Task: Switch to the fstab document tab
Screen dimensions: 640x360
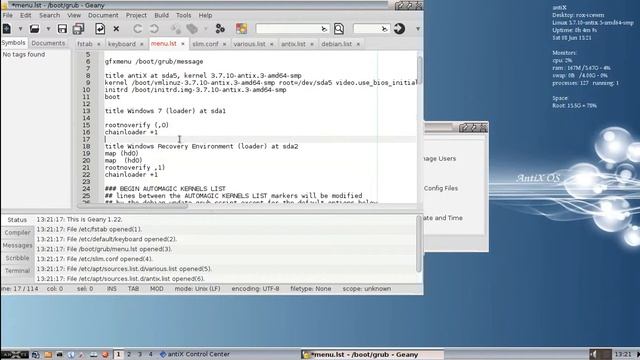Action: (85, 44)
